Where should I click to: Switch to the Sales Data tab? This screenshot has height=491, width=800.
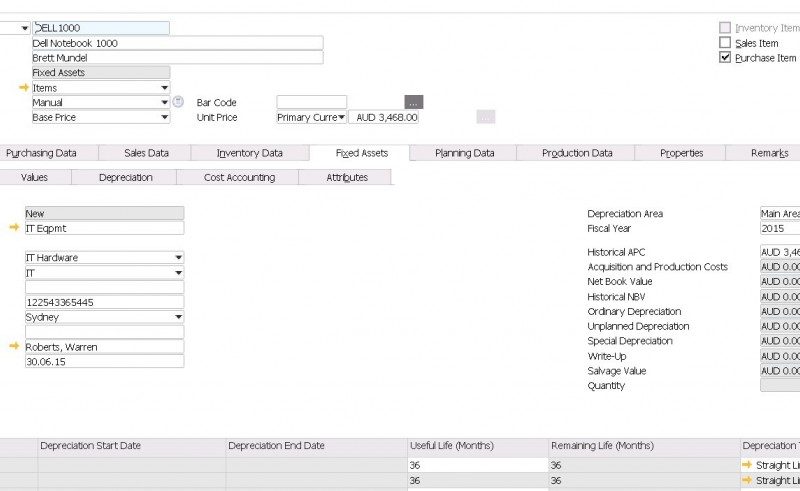coord(145,153)
